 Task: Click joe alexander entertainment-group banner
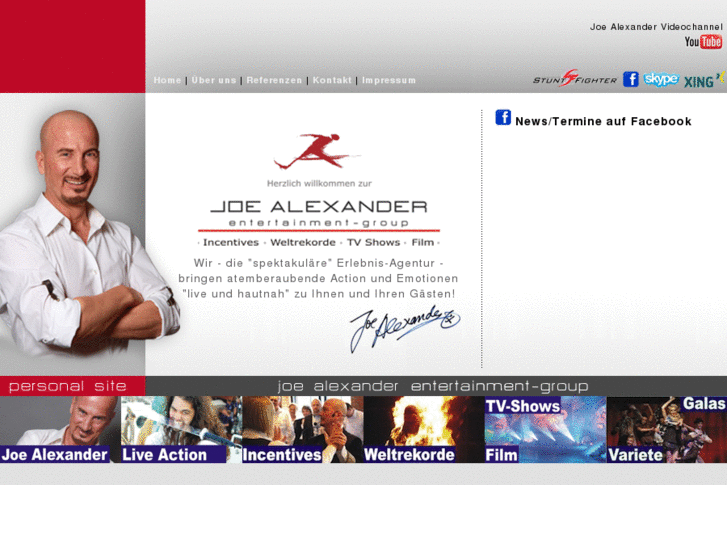(x=433, y=386)
